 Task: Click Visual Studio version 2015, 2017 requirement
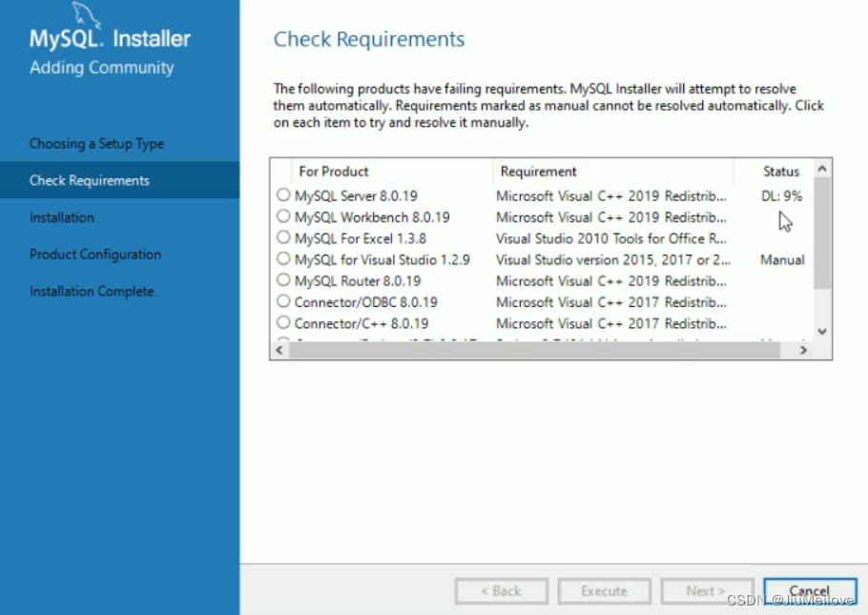[x=613, y=259]
